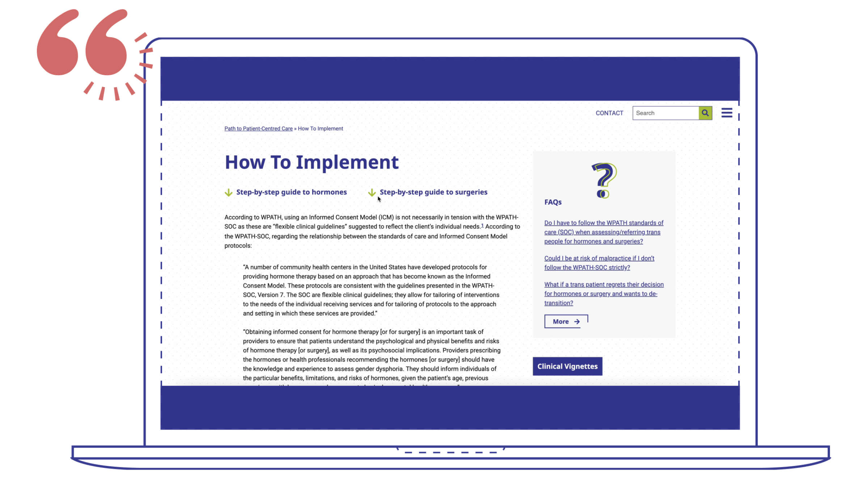Toggle the navigation hamburger menu open

coord(727,112)
